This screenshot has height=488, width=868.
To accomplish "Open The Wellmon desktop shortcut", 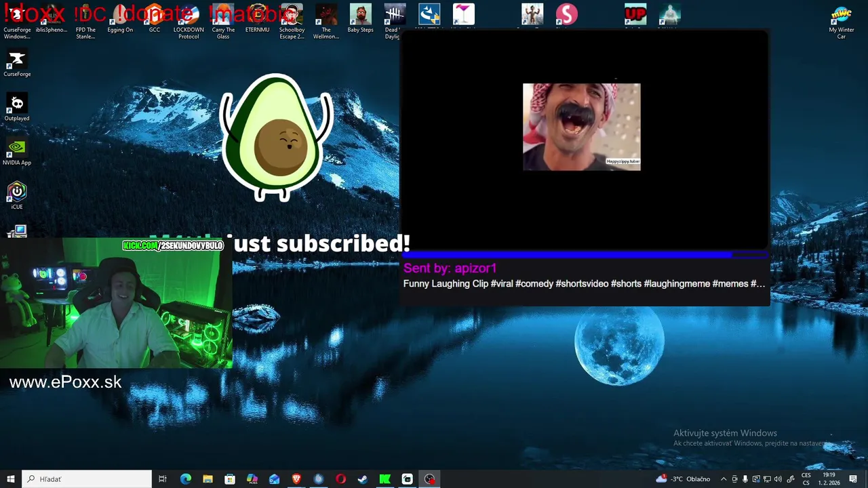I will [x=326, y=22].
